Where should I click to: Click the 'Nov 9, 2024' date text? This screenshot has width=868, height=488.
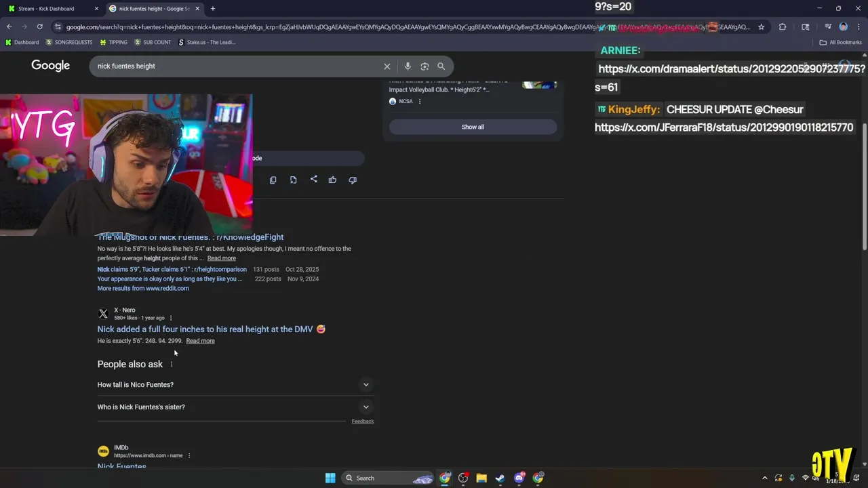tap(303, 279)
